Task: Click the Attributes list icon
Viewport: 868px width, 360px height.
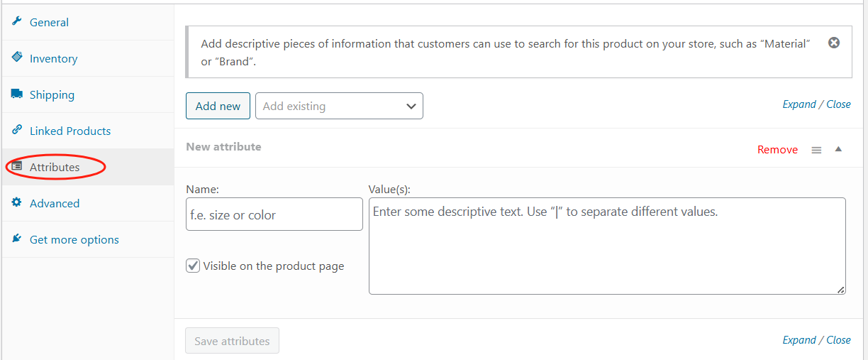Action: click(x=17, y=167)
